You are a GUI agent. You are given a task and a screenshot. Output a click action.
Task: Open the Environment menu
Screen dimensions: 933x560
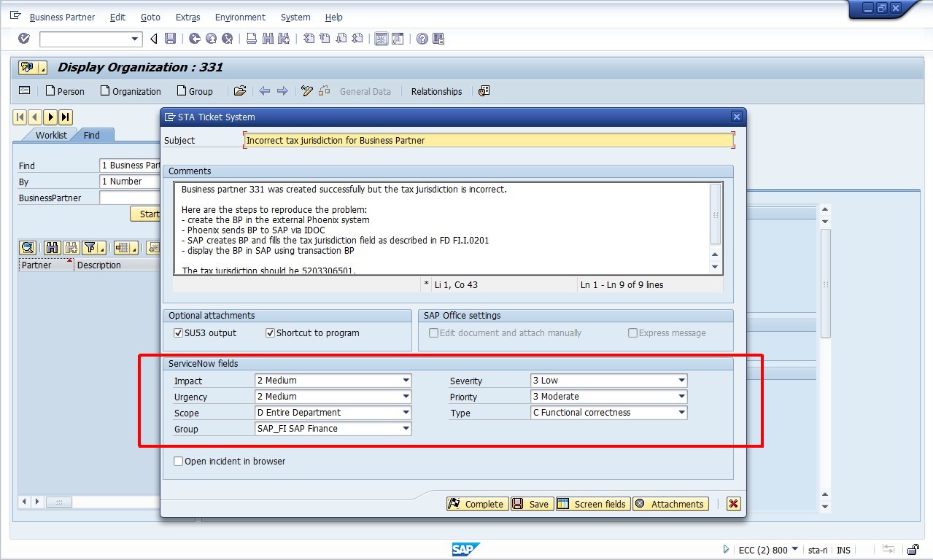(240, 17)
